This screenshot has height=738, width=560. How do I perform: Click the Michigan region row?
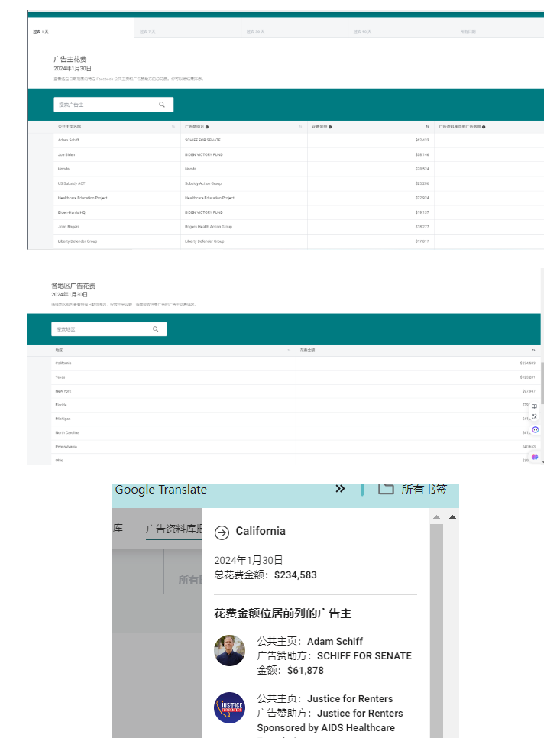click(296, 419)
